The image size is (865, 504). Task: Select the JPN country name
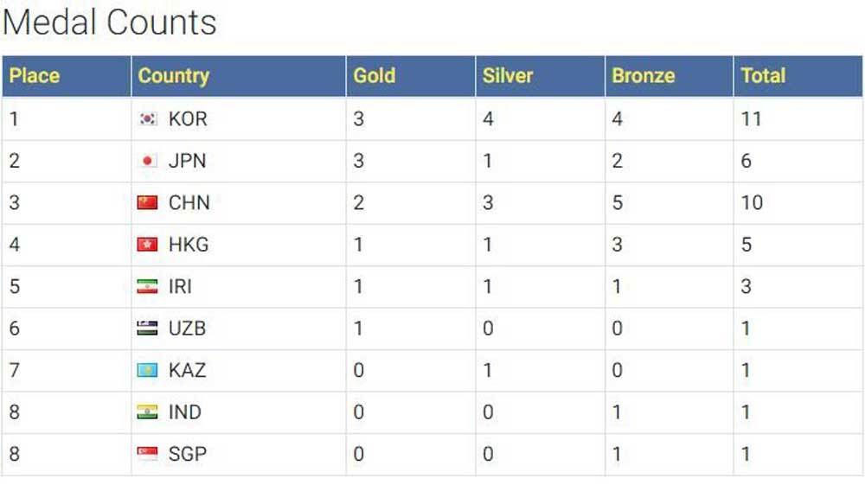coord(187,161)
